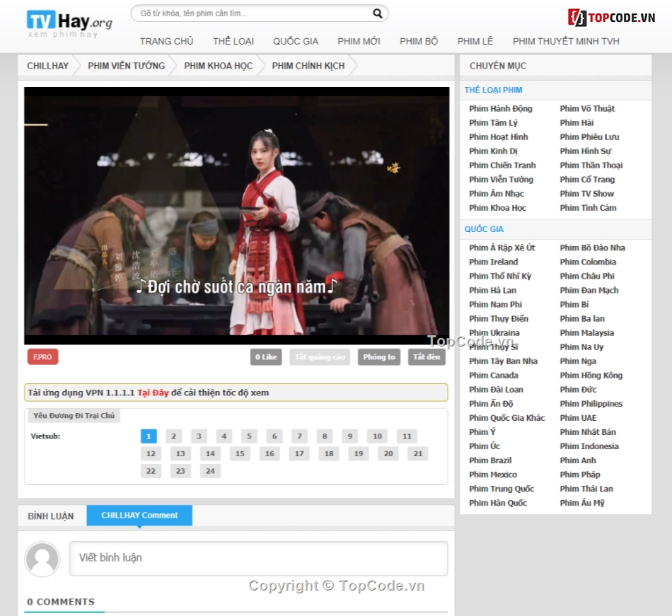Click the empty comment avatar circle
Viewport: 672px width, 616px height.
pos(42,559)
